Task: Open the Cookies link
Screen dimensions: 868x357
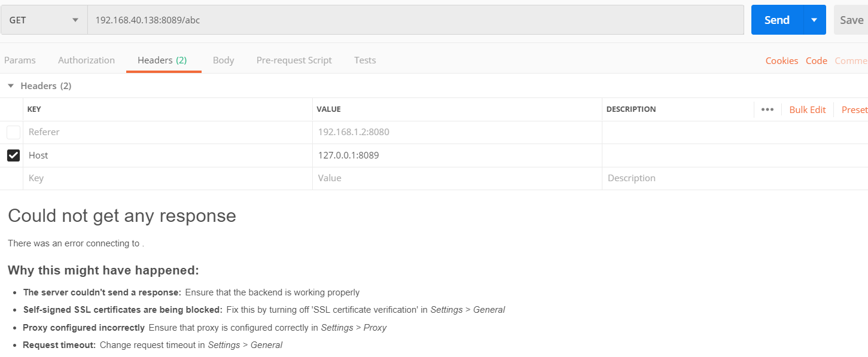Action: (781, 61)
